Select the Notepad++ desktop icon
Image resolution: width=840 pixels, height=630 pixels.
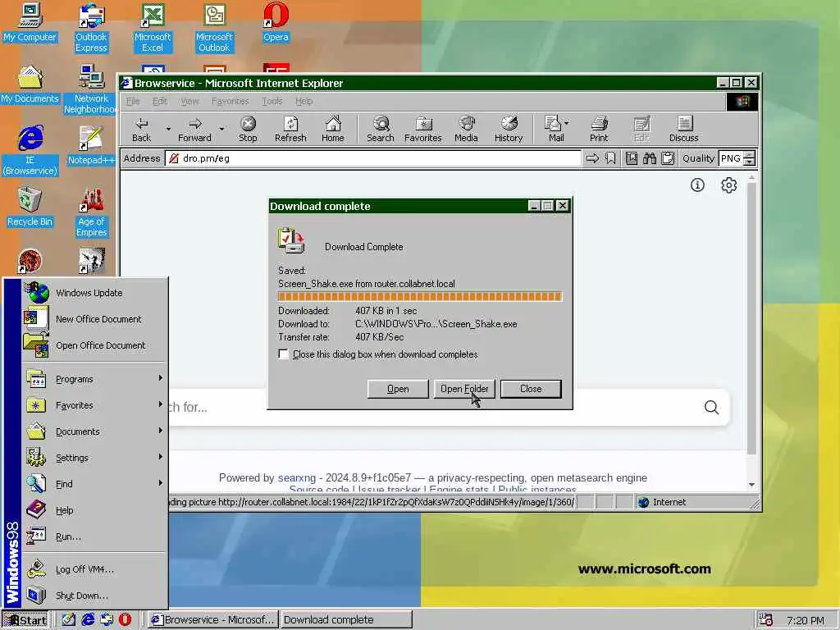pyautogui.click(x=90, y=146)
